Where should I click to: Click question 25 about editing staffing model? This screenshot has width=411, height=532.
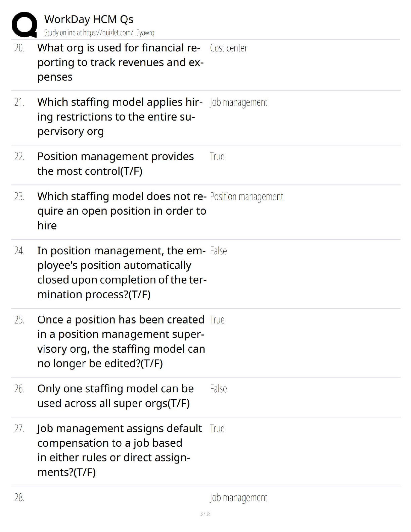point(121,342)
